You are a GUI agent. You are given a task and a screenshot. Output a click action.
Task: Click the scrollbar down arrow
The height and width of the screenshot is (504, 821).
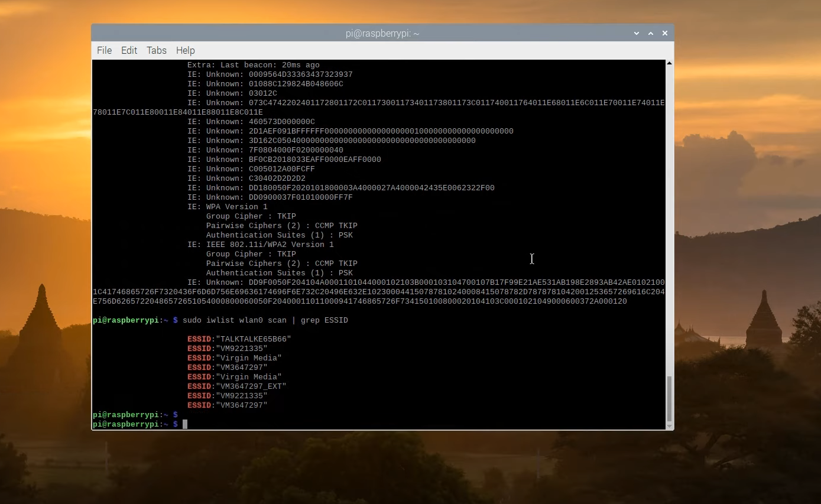point(669,426)
